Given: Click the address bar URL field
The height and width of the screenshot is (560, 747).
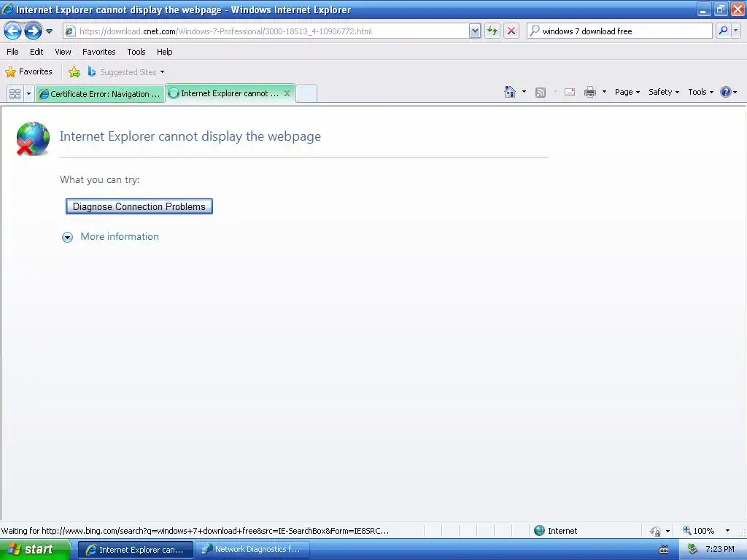Looking at the screenshot, I should (266, 31).
